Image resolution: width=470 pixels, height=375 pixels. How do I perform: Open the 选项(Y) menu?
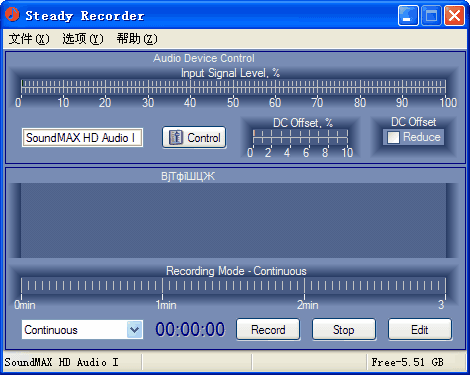click(83, 39)
